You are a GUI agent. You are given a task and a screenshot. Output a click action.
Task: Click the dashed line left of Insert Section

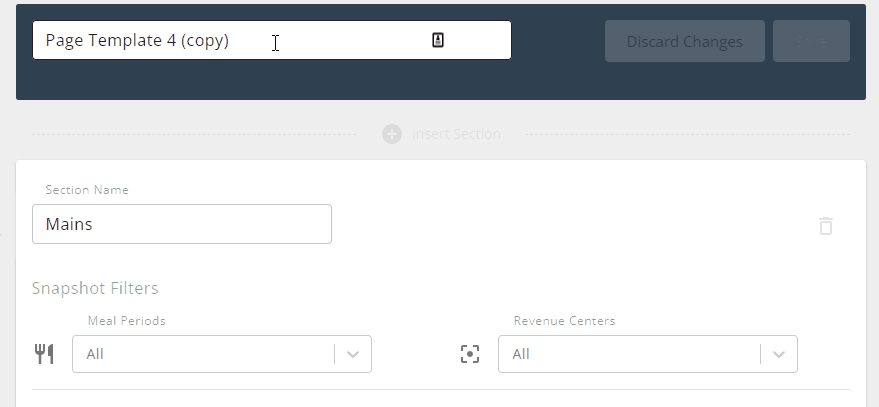(x=200, y=134)
